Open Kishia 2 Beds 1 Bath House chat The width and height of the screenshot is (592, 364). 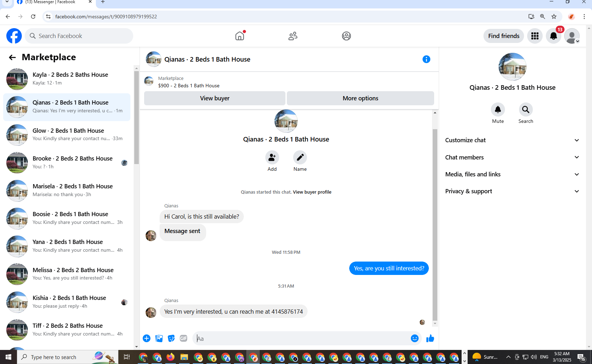point(67,302)
